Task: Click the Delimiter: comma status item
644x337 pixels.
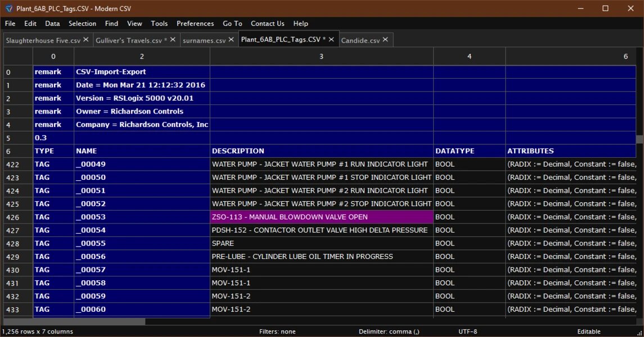Action: [x=389, y=332]
